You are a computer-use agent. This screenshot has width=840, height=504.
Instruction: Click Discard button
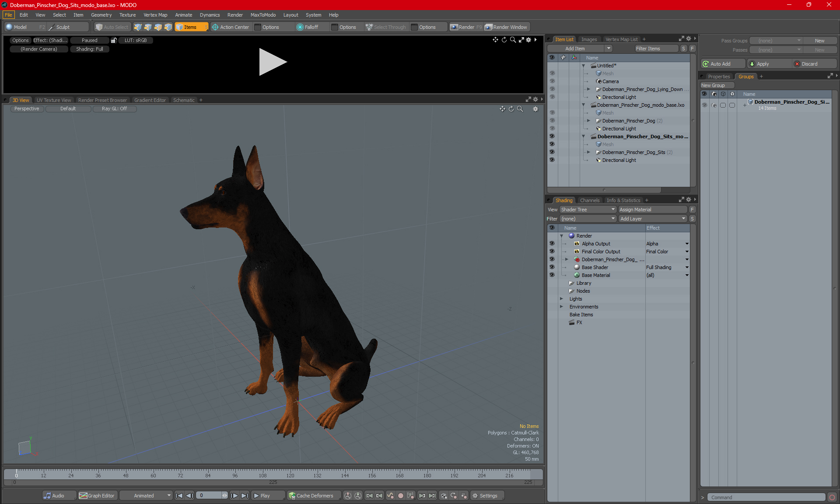814,64
